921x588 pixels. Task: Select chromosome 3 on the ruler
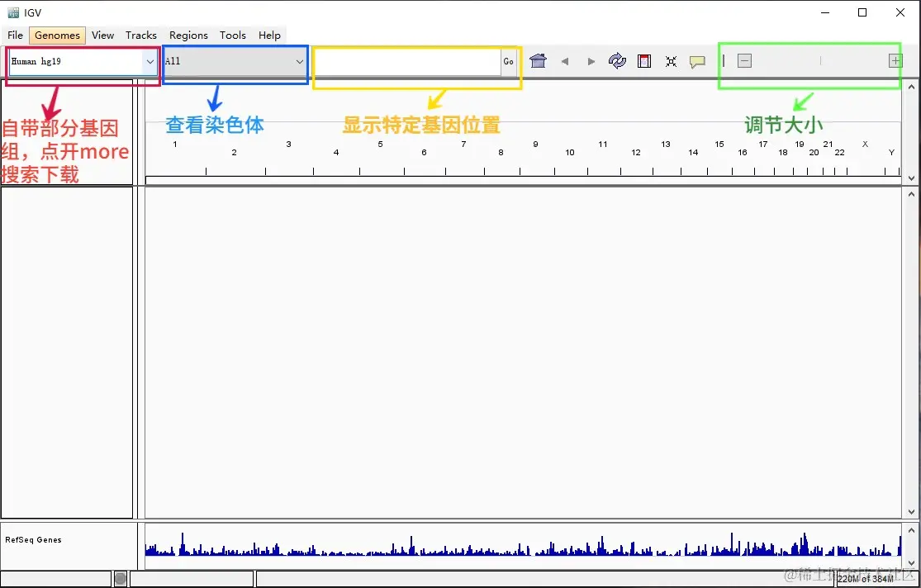(x=288, y=144)
